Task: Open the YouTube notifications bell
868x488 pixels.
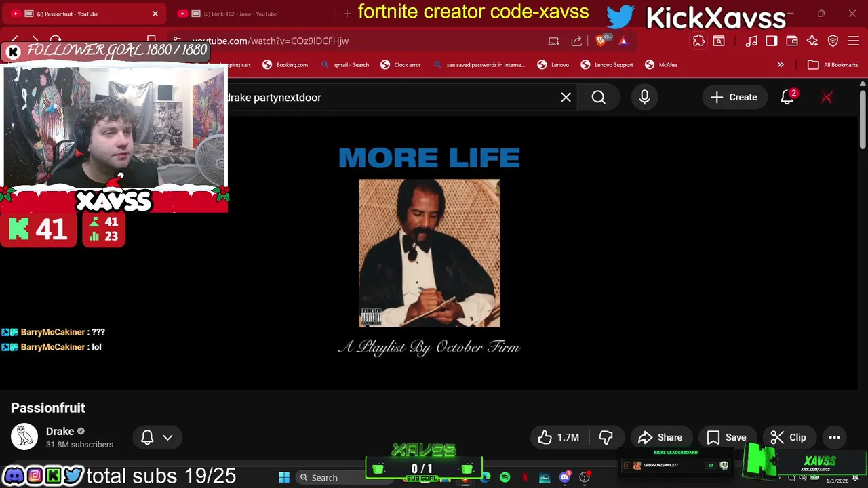Action: 787,98
